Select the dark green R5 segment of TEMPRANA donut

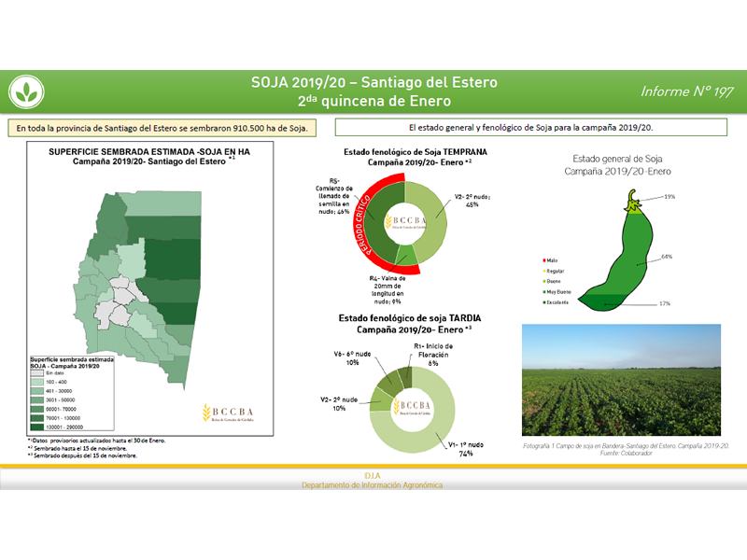376,223
